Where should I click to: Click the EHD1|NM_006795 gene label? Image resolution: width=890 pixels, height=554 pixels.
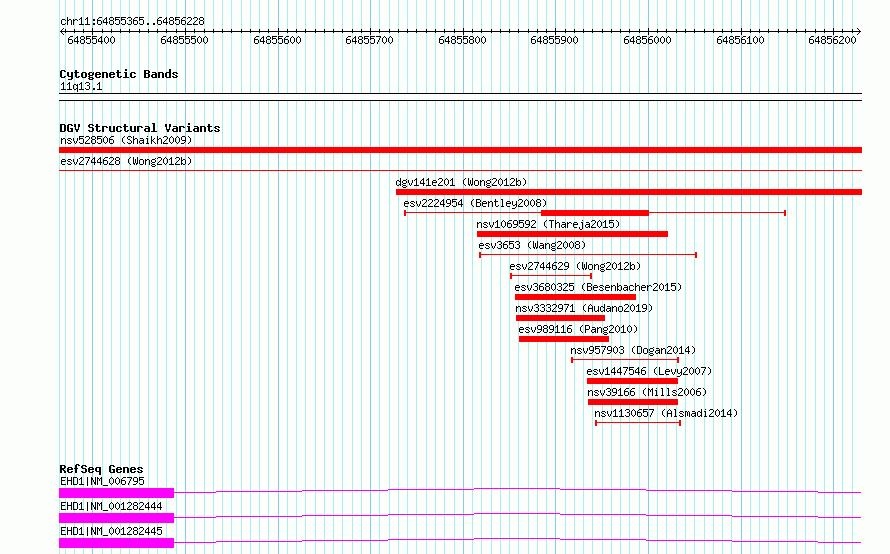(x=102, y=481)
